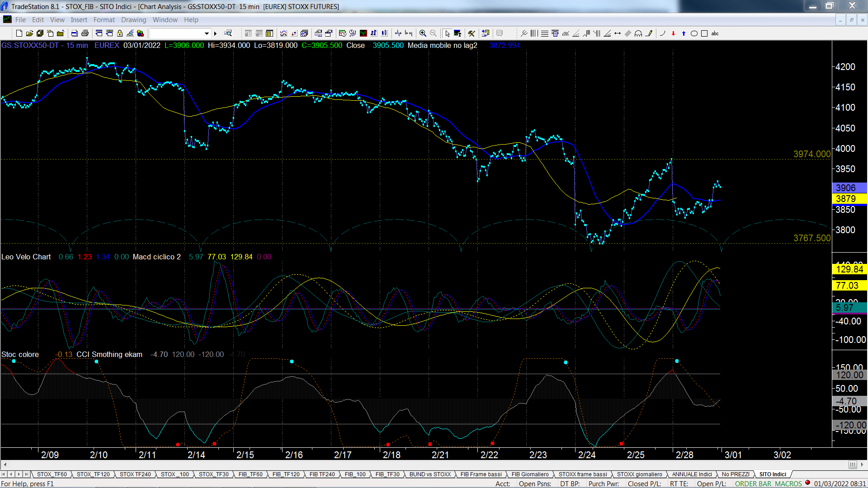
Task: Open the Help menu
Action: click(x=191, y=20)
